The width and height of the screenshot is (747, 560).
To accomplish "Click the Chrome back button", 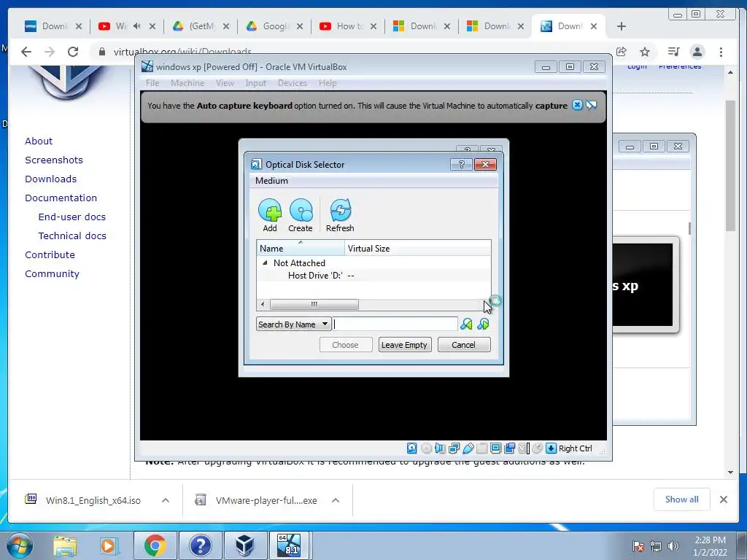I will [x=26, y=52].
